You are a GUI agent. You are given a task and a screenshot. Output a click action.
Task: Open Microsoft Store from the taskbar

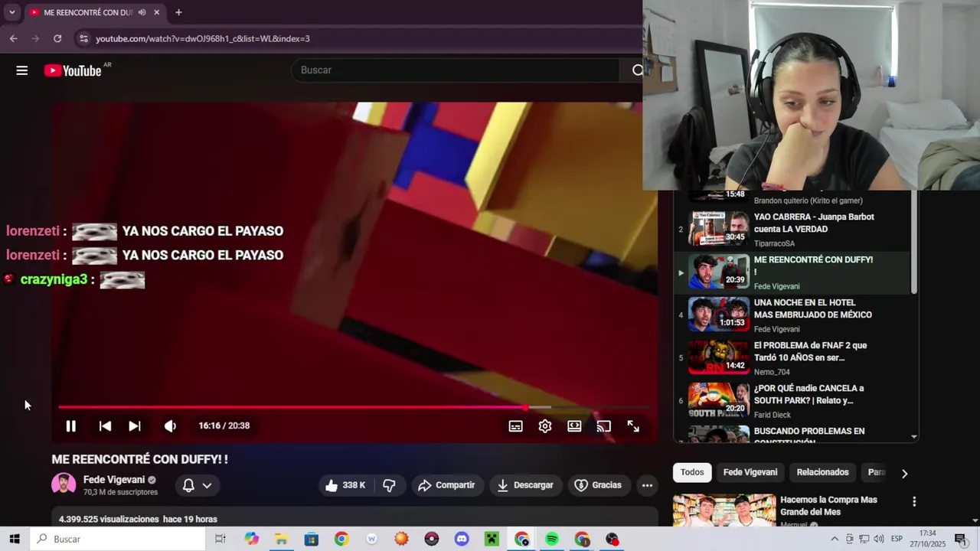click(312, 539)
